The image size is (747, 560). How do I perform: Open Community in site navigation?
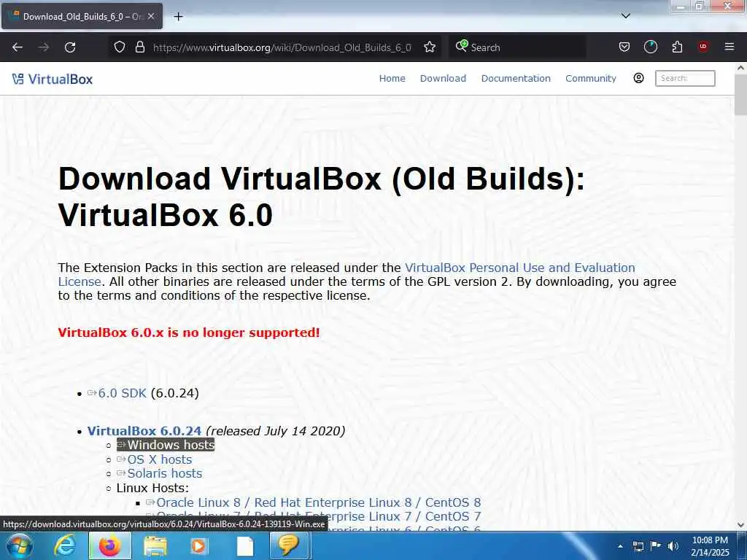[591, 79]
